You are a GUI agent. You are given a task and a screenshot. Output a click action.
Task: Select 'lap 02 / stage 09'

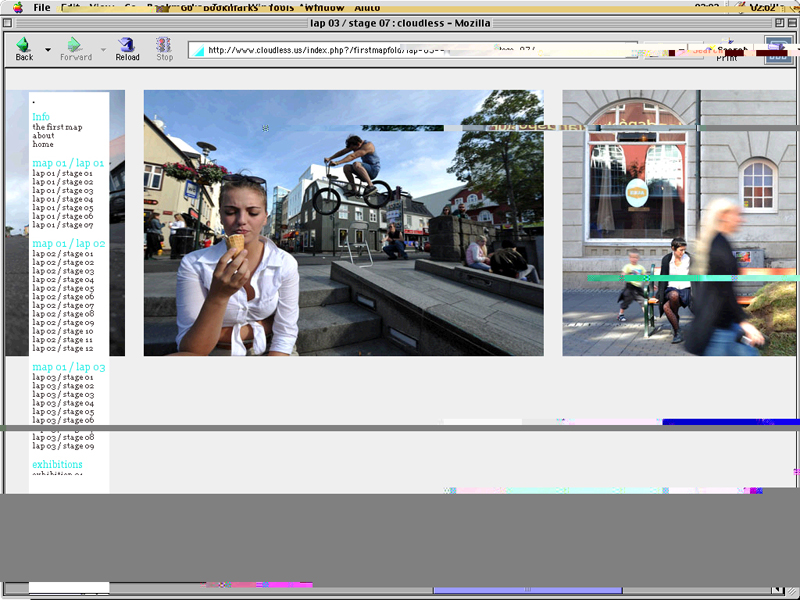coord(63,322)
